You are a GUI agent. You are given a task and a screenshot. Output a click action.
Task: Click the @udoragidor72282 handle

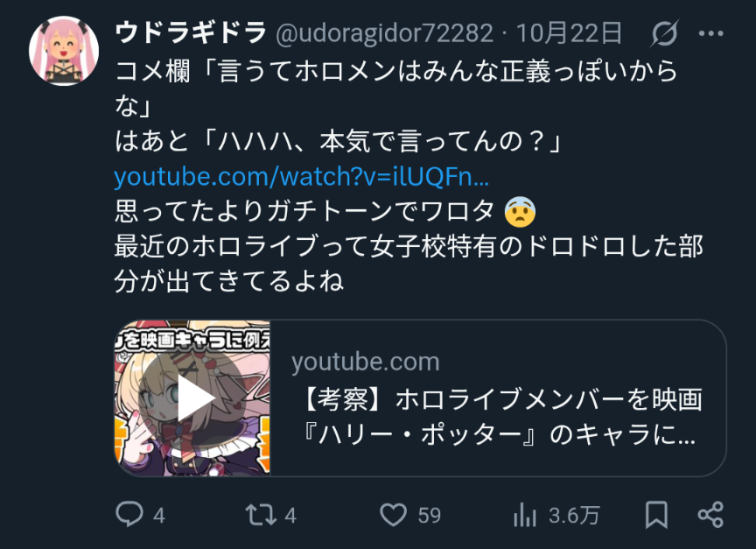click(x=384, y=34)
